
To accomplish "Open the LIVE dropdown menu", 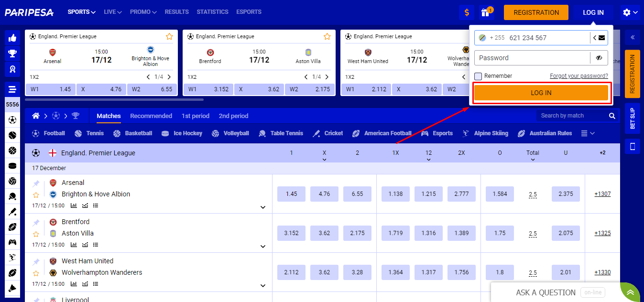I will coord(113,12).
